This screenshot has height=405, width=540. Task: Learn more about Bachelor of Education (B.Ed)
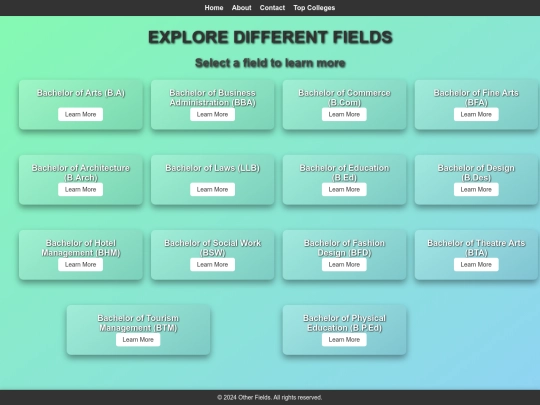pyautogui.click(x=344, y=189)
